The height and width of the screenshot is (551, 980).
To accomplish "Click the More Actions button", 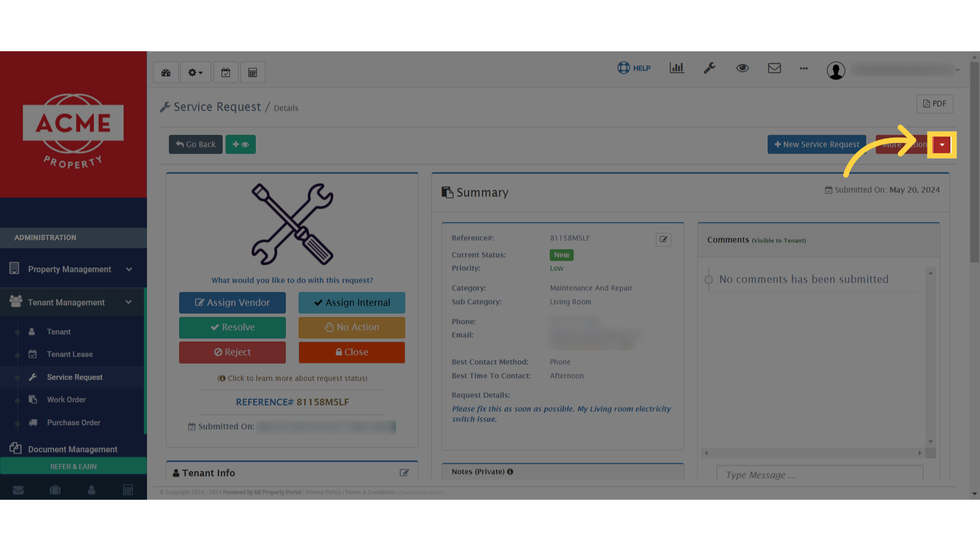I will (x=904, y=144).
